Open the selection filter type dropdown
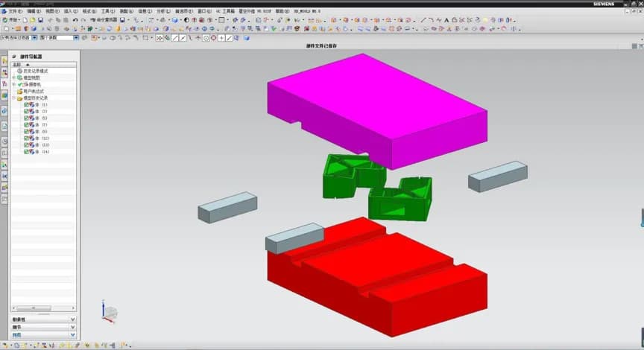The height and width of the screenshot is (350, 644). pyautogui.click(x=34, y=38)
